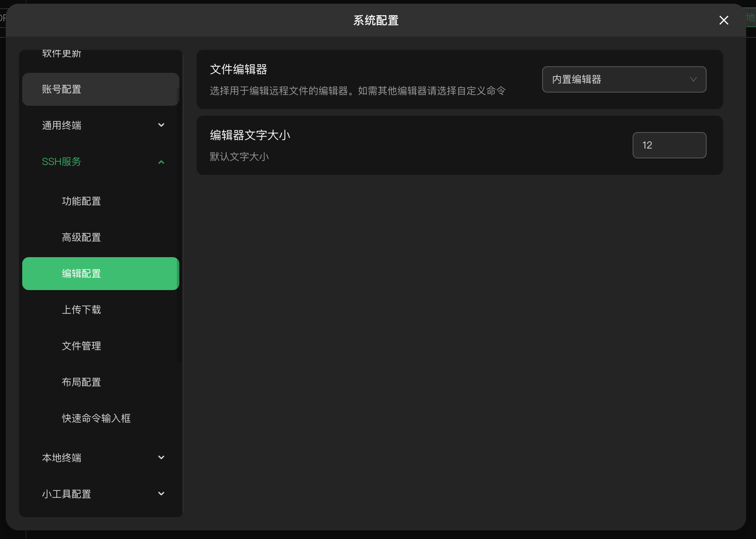Click the 通用终端 chevron arrow
The image size is (756, 539).
tap(161, 125)
